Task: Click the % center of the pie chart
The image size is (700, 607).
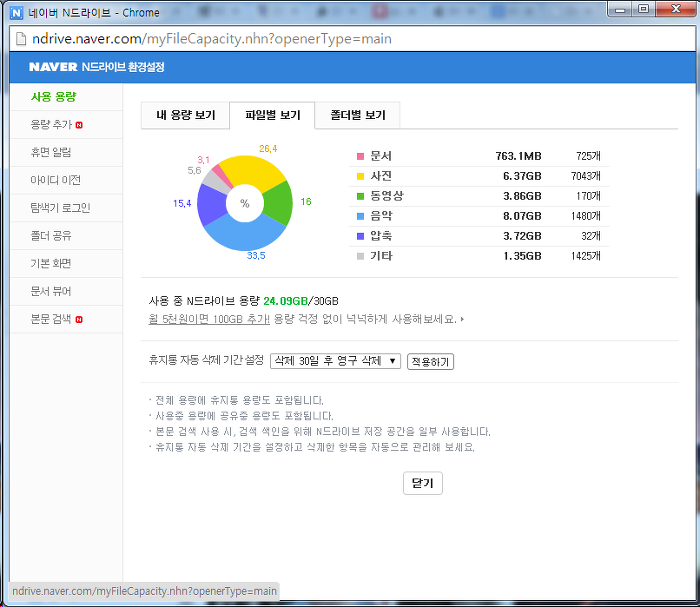Action: pos(245,204)
